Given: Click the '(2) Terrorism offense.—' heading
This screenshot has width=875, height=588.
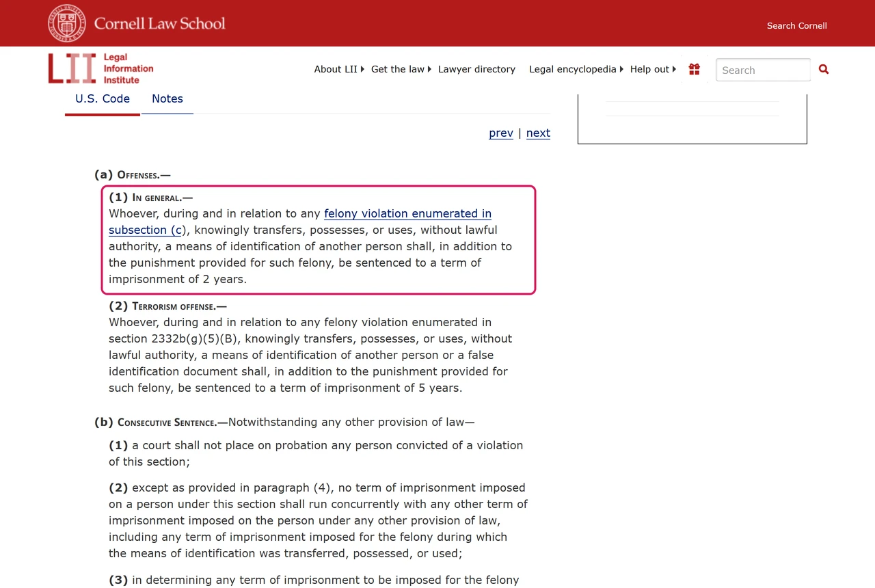Looking at the screenshot, I should [167, 306].
